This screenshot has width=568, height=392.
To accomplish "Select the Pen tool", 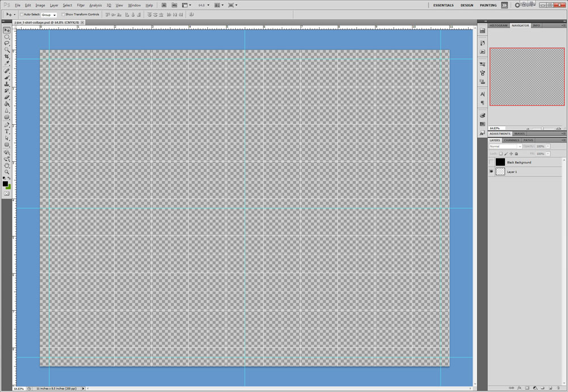I will point(7,124).
